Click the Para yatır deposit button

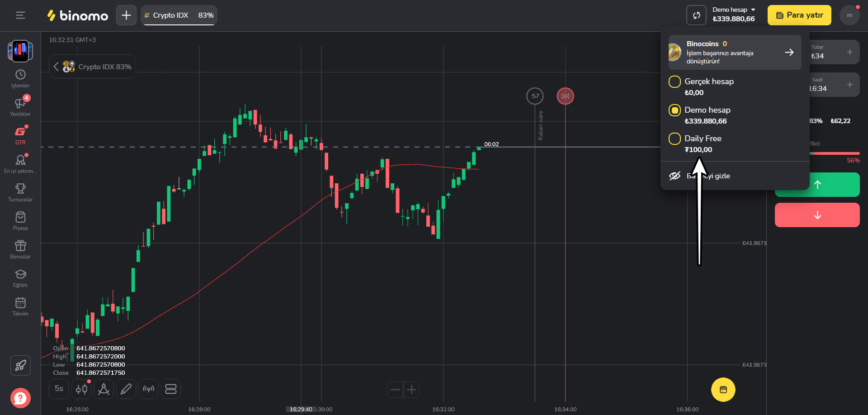(x=799, y=15)
